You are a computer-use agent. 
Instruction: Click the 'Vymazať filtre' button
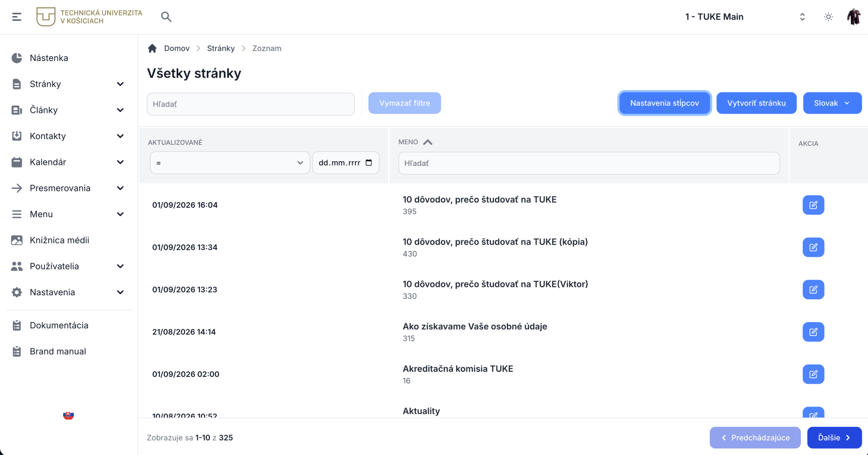click(405, 103)
